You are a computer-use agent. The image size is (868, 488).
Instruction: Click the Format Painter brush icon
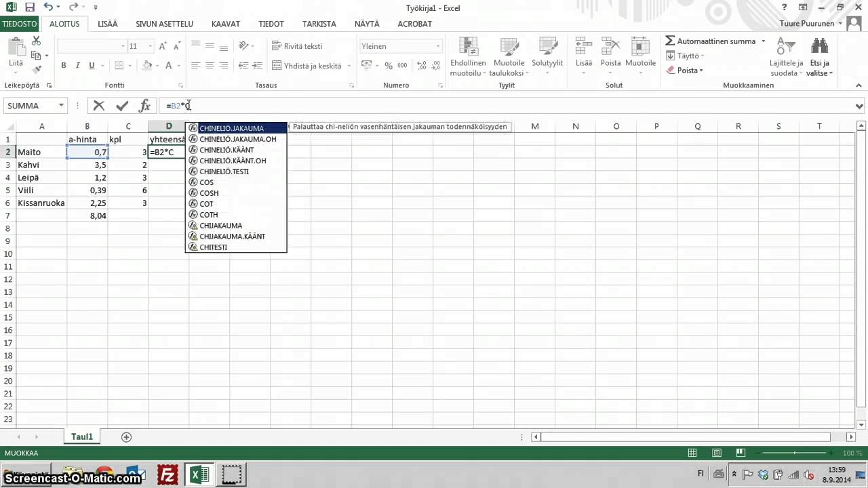point(37,68)
